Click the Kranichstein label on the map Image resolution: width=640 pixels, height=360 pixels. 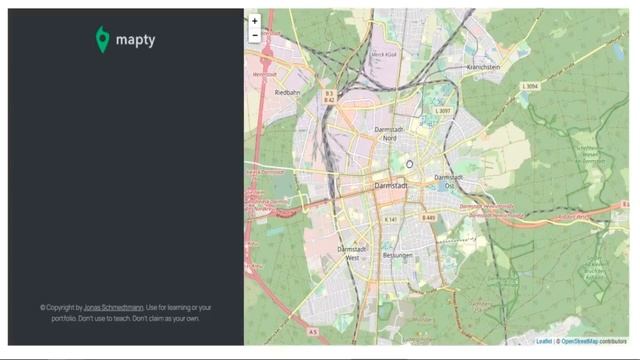483,67
